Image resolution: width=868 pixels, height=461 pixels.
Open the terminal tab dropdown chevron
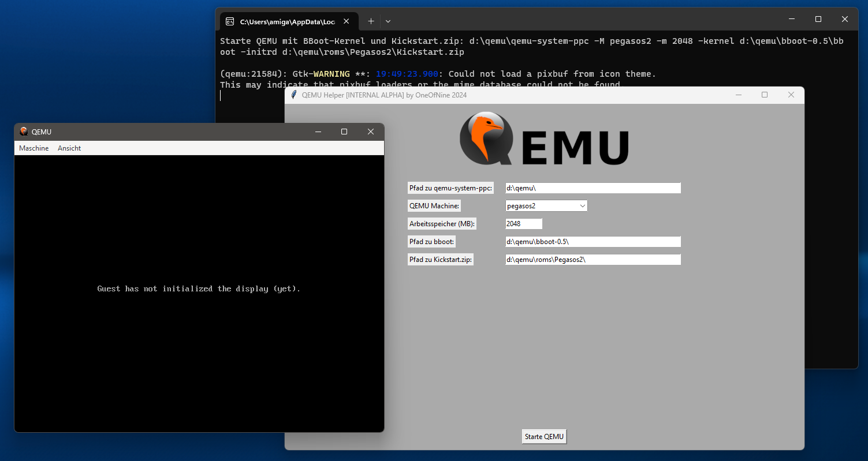click(x=388, y=21)
